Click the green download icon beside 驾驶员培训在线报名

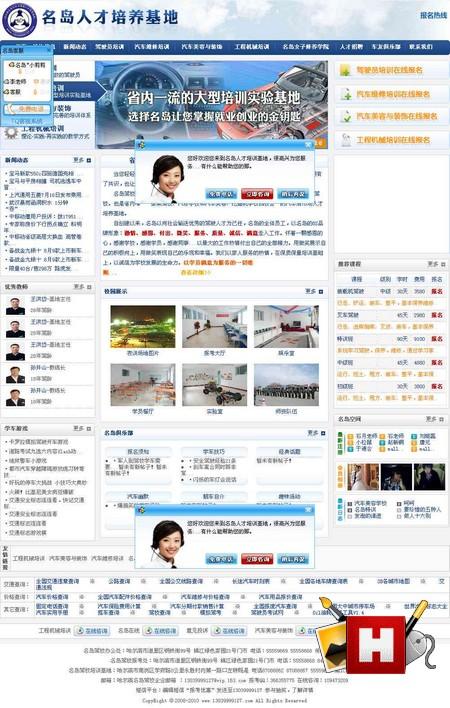(345, 70)
